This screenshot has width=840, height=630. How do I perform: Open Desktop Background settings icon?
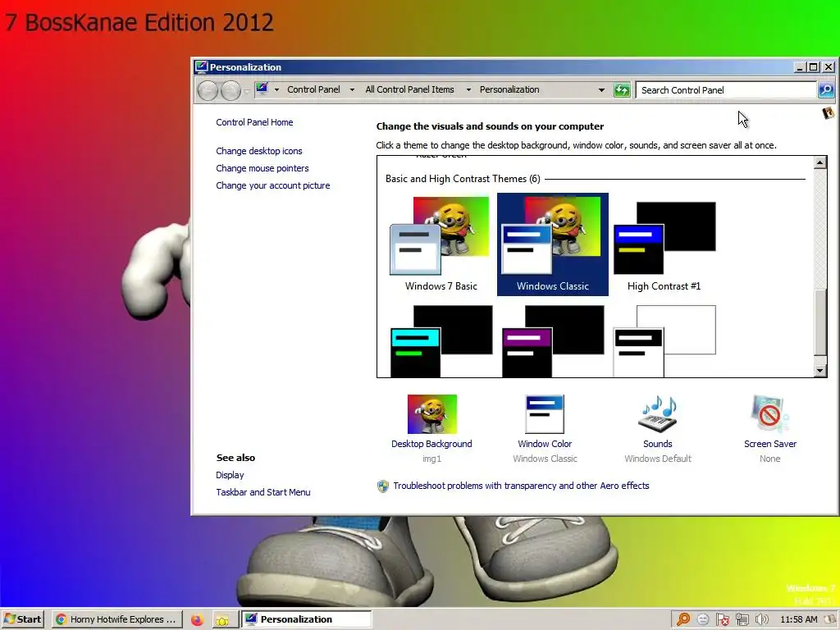coord(431,414)
